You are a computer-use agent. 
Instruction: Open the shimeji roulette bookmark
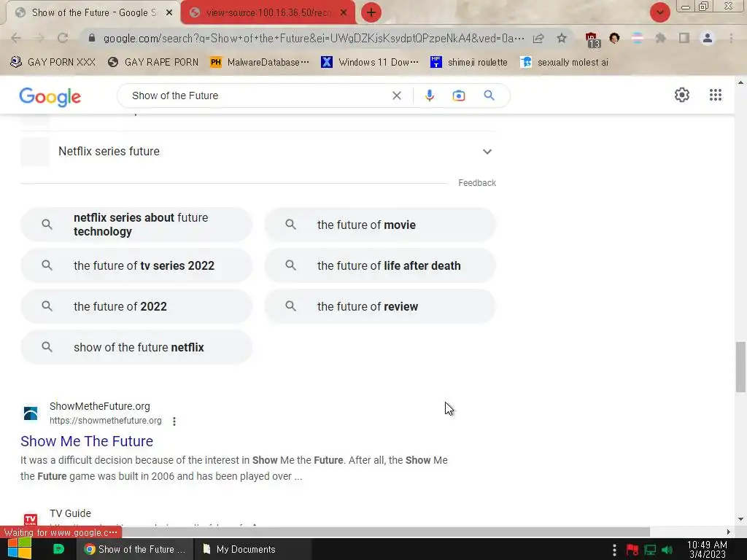click(469, 62)
